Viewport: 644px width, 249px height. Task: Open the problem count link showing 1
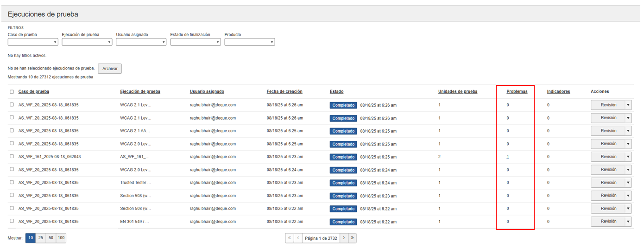508,157
